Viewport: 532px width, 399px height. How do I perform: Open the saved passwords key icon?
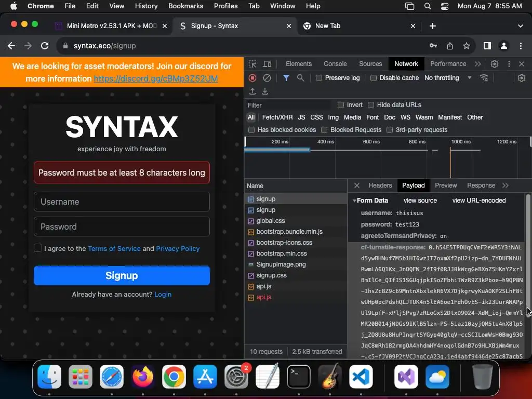(x=433, y=46)
